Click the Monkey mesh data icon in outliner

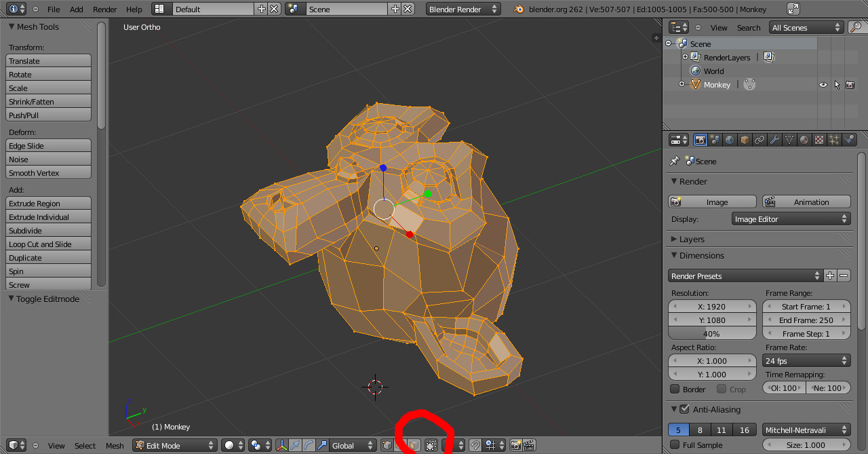tap(749, 84)
